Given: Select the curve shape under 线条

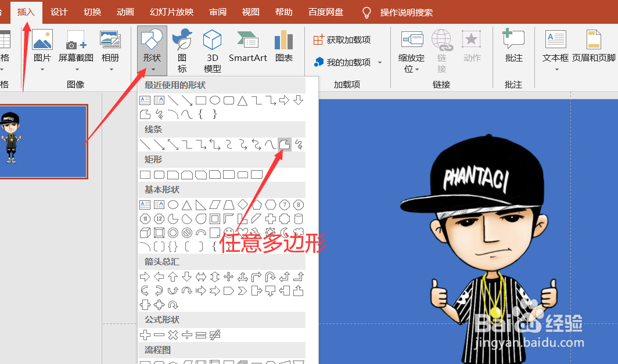Looking at the screenshot, I should click(271, 145).
